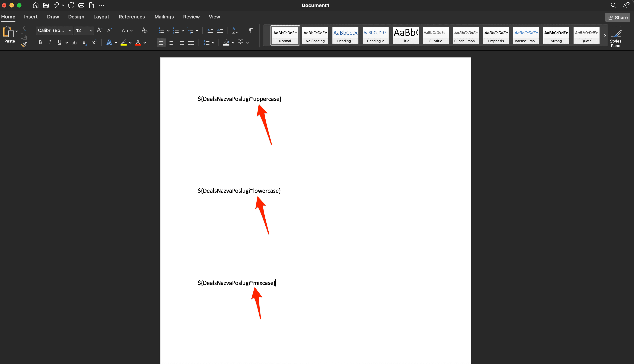The image size is (634, 364).
Task: Click the Increase Indent icon
Action: [x=220, y=30]
